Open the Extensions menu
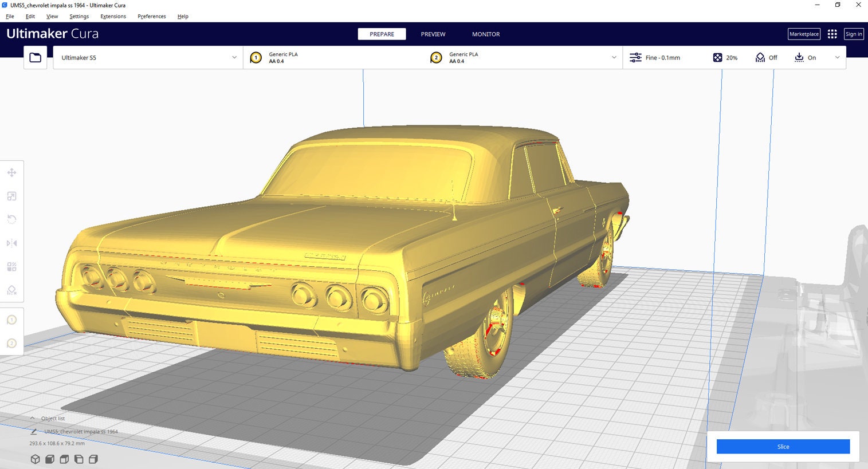The image size is (868, 469). point(112,16)
